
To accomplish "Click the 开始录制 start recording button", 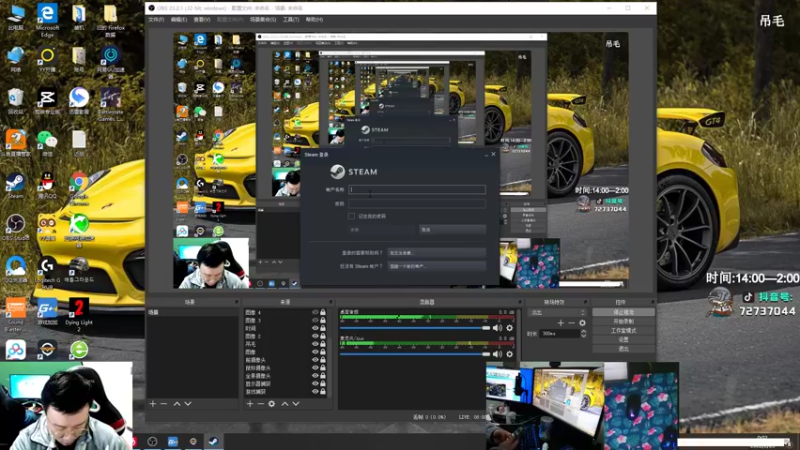I will point(623,321).
